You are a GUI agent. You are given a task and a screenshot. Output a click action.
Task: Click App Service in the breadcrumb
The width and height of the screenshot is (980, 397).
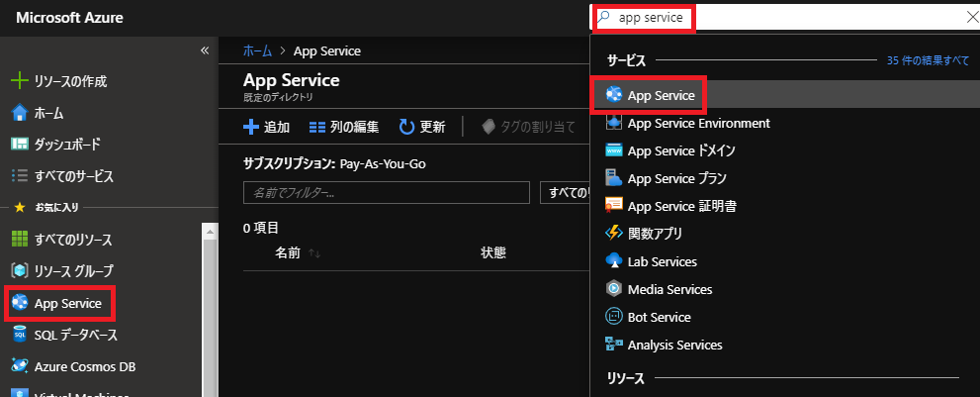coord(327,51)
